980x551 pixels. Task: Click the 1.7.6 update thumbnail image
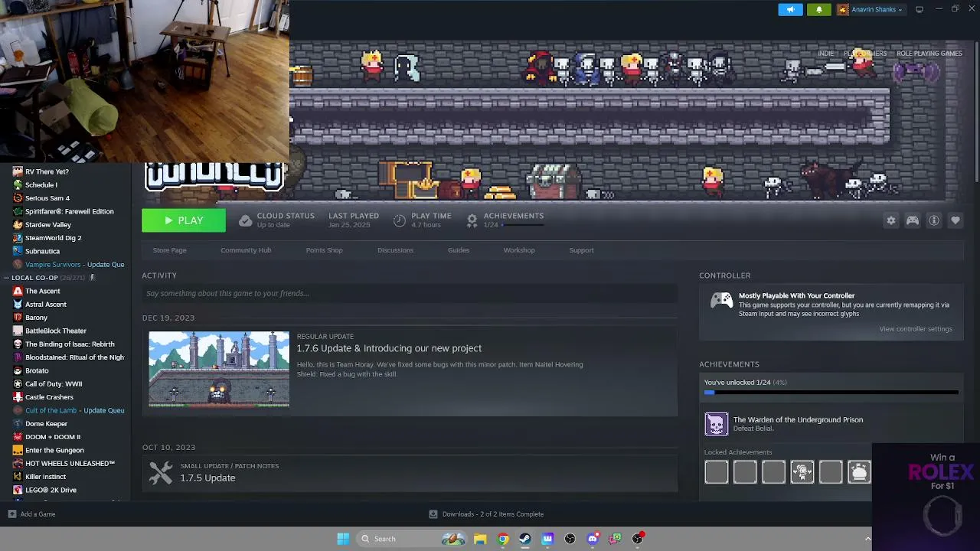[x=219, y=369]
